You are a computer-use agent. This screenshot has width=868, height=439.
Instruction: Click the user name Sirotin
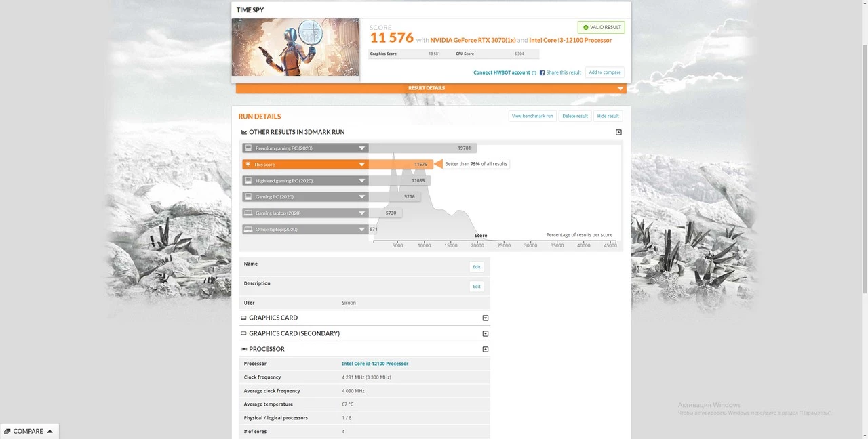(x=349, y=303)
